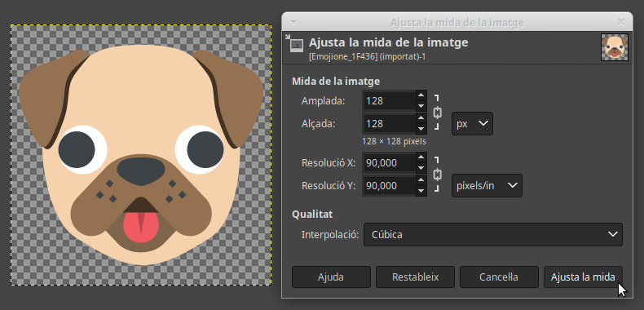Increase Alçada value with up arrow

tap(421, 118)
